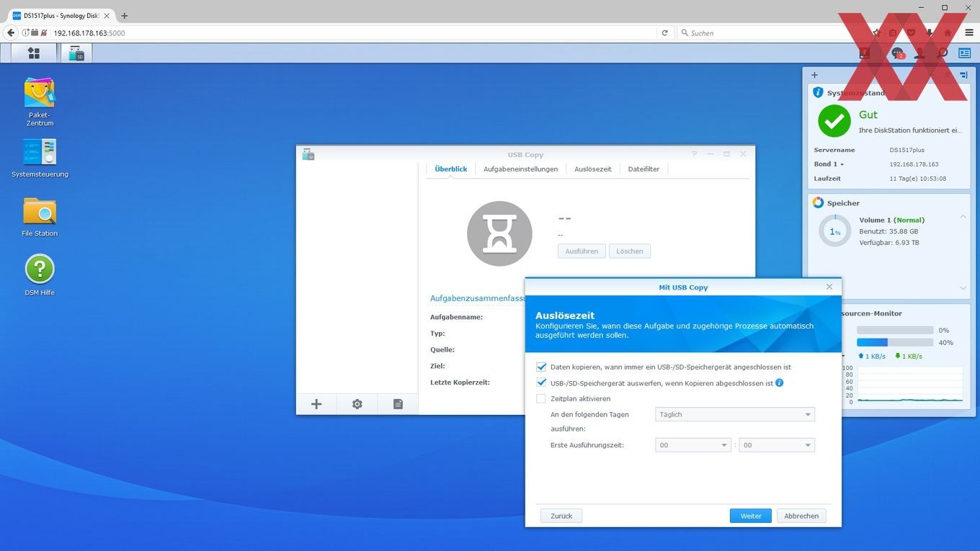This screenshot has height=551, width=980.
Task: Open the Täglich days dropdown
Action: pyautogui.click(x=735, y=414)
